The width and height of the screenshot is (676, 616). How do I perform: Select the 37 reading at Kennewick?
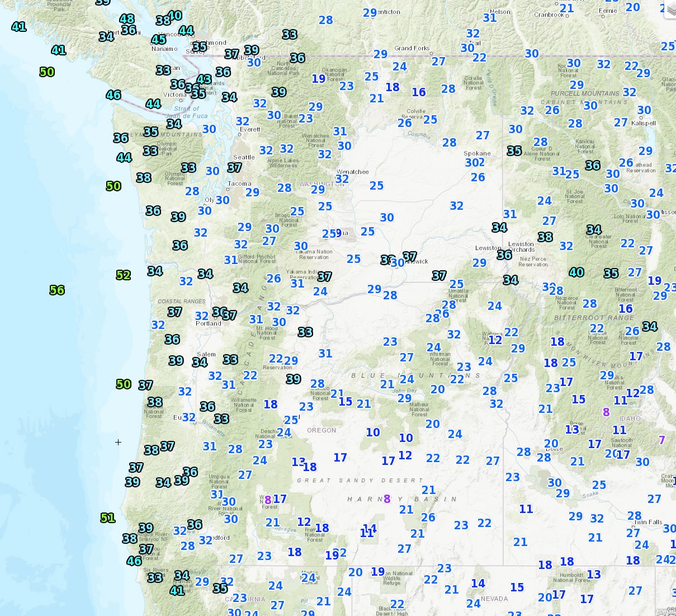point(410,256)
